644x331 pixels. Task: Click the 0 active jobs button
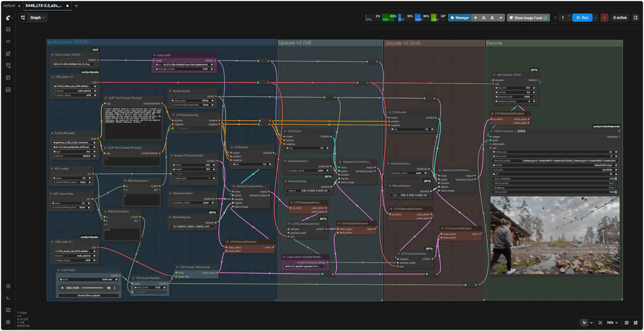coord(619,18)
